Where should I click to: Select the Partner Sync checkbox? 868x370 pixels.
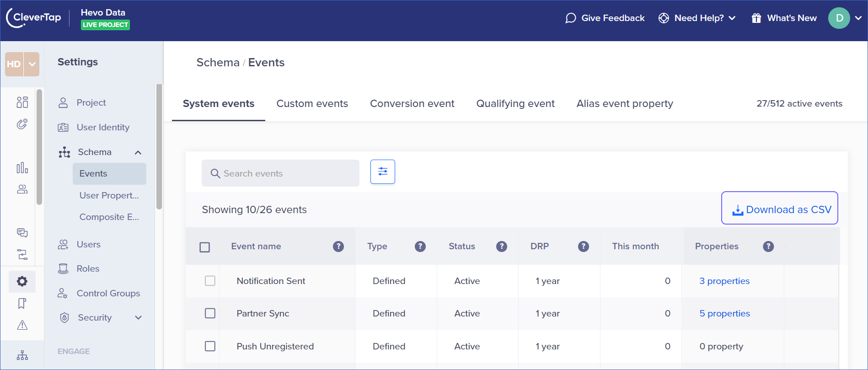coord(210,313)
